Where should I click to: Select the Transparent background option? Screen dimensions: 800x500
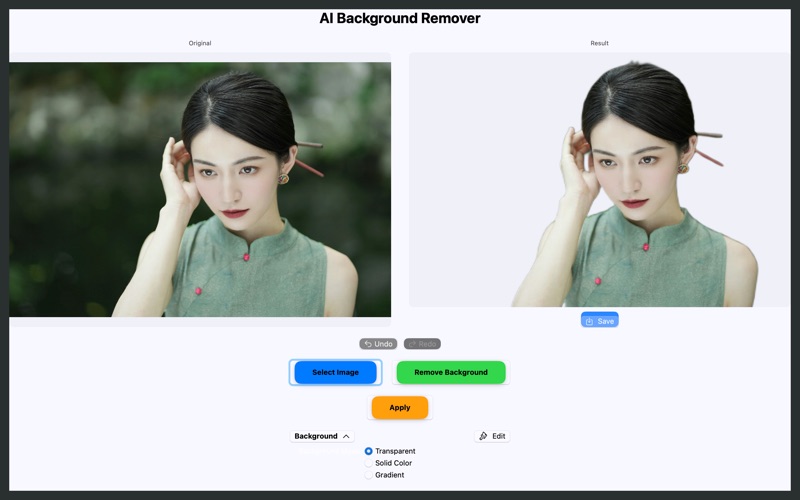368,451
